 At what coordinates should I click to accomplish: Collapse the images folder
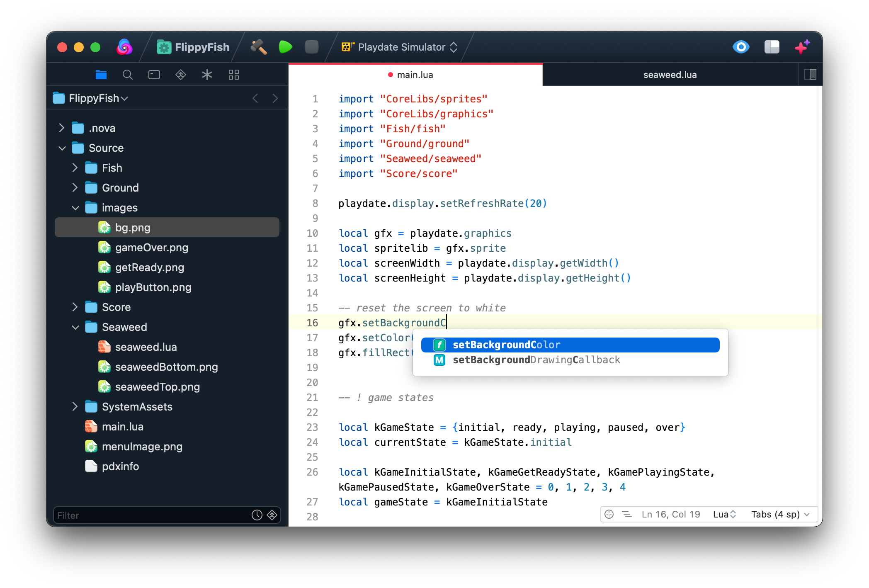coord(75,208)
